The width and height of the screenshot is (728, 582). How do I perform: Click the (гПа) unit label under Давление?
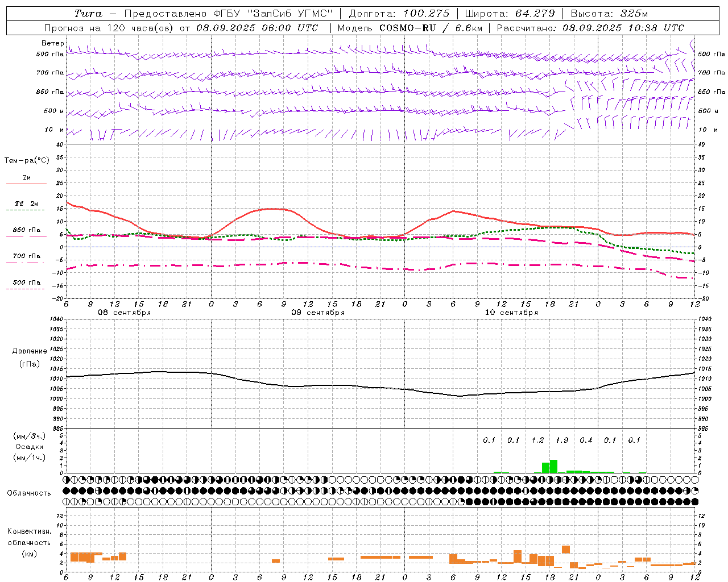(x=30, y=364)
